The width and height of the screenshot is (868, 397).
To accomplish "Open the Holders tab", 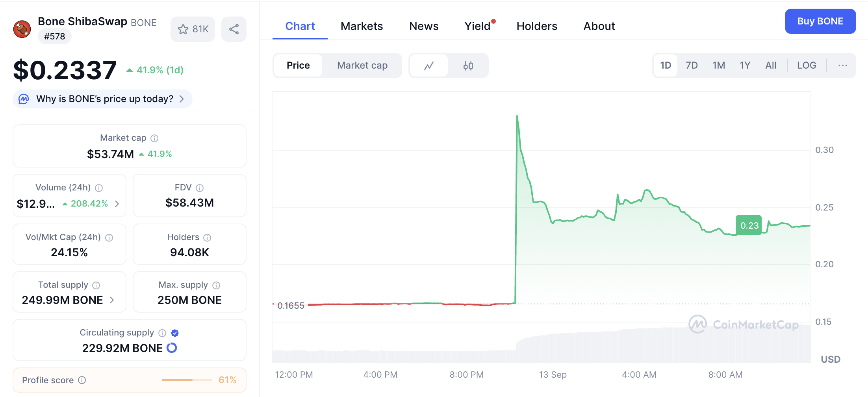I will (x=537, y=26).
